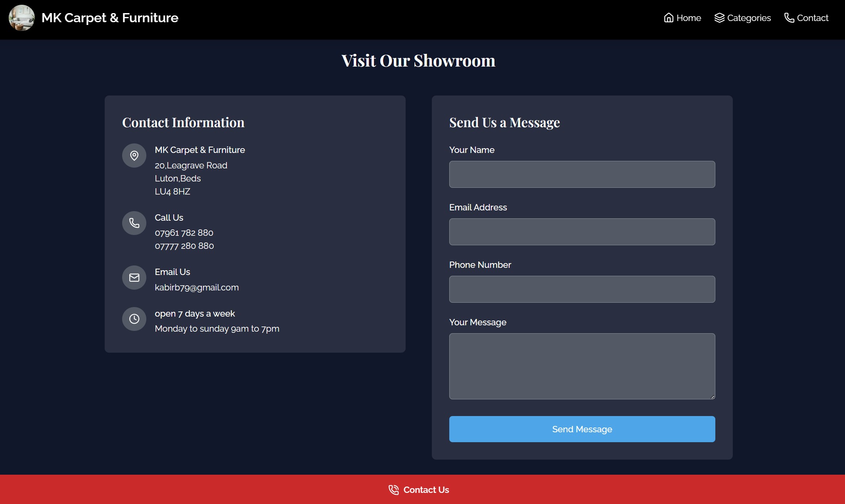Go to Contact in the top navigation

(812, 18)
